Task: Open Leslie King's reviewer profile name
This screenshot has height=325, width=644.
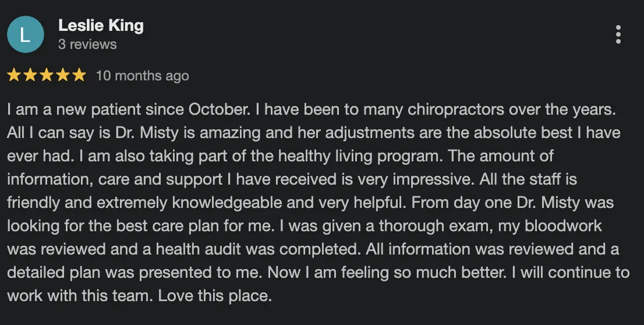Action: (x=101, y=26)
